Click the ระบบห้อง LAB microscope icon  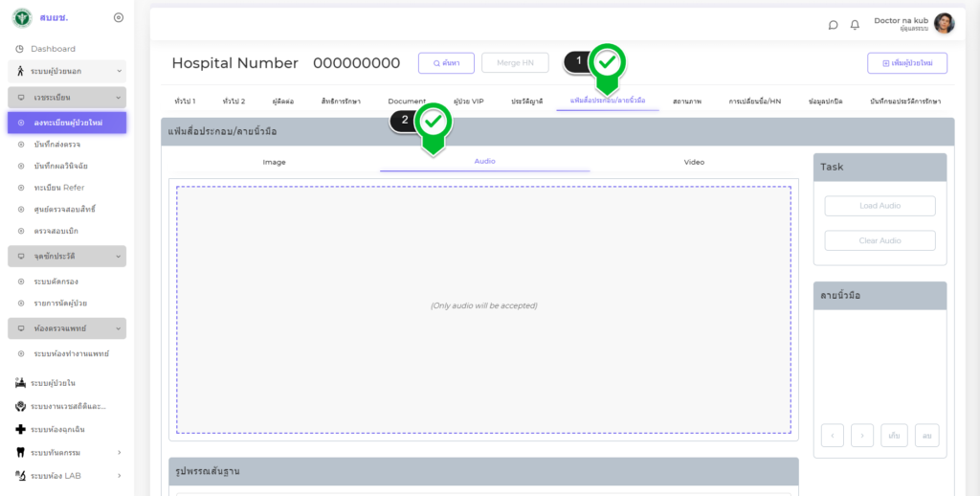20,475
